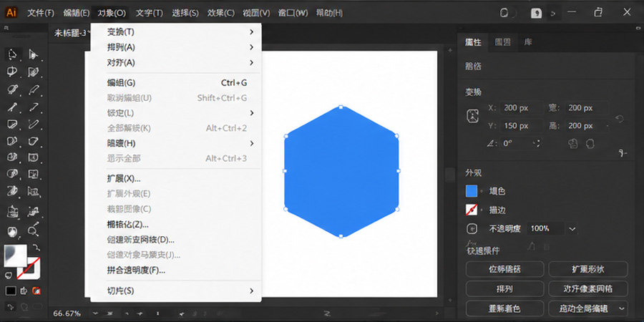The image size is (644, 322).
Task: Expand the 切片(S) submenu arrow
Action: pos(251,291)
